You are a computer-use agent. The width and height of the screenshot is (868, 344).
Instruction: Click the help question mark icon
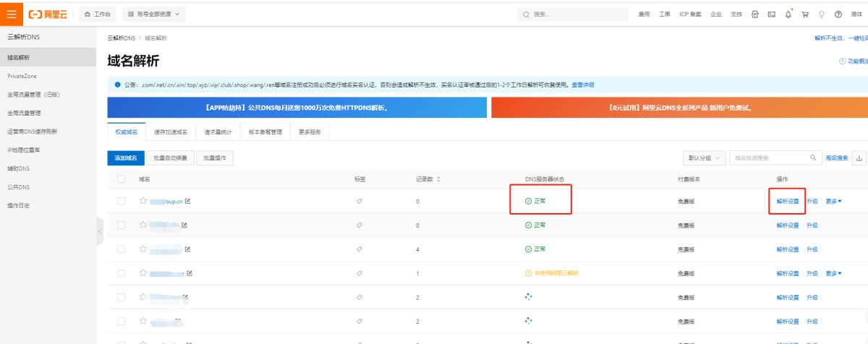[x=838, y=14]
